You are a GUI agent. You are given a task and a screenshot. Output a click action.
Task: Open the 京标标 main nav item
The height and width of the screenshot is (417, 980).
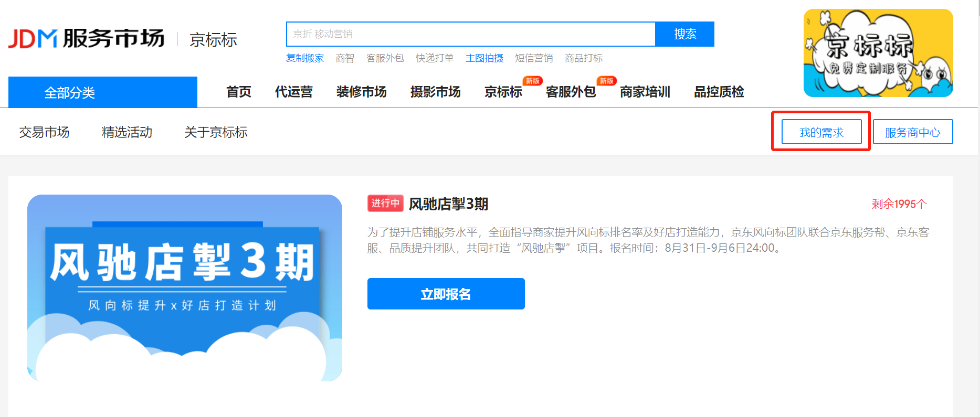[x=503, y=92]
